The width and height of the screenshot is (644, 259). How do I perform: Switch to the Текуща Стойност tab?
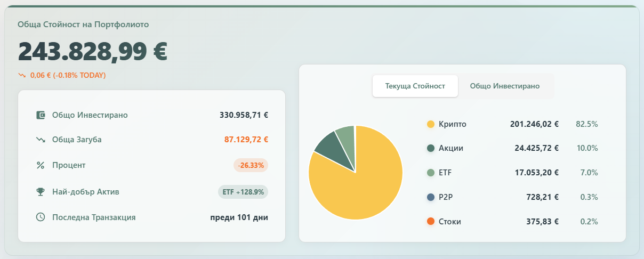[x=415, y=86]
